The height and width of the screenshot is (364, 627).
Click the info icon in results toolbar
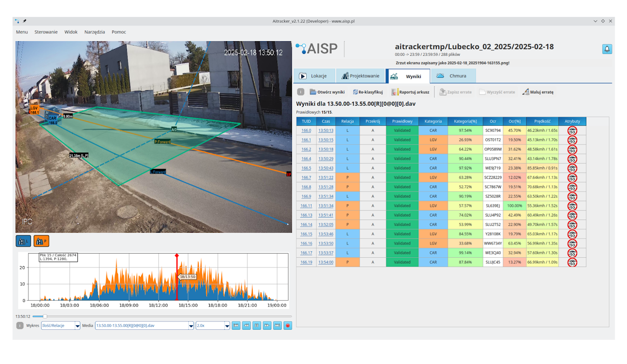pyautogui.click(x=301, y=92)
